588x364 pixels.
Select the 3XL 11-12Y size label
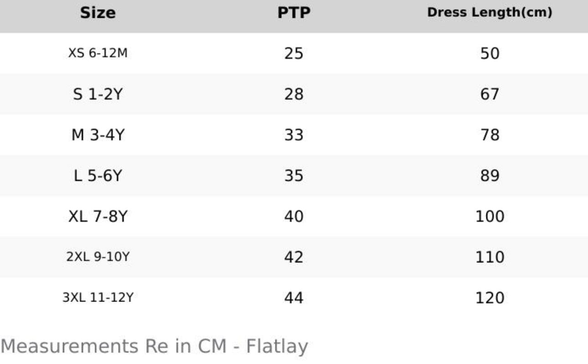point(98,298)
